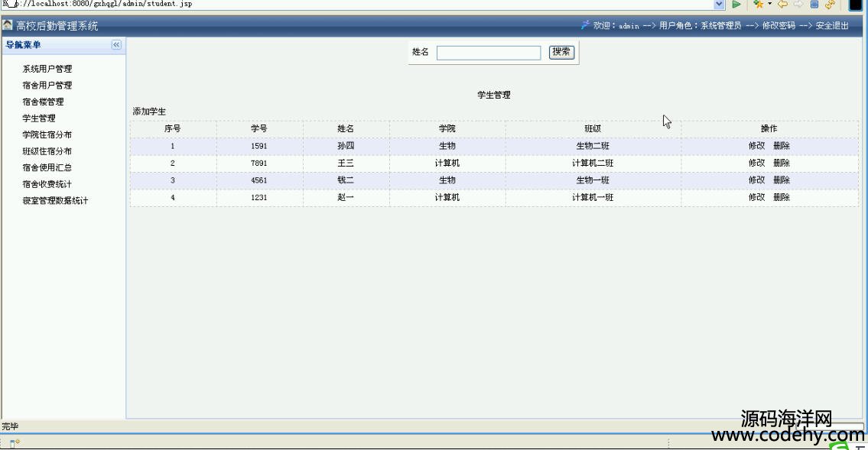Viewport: 868px width, 450px height.
Task: Click the 学号 column header
Action: click(x=259, y=129)
